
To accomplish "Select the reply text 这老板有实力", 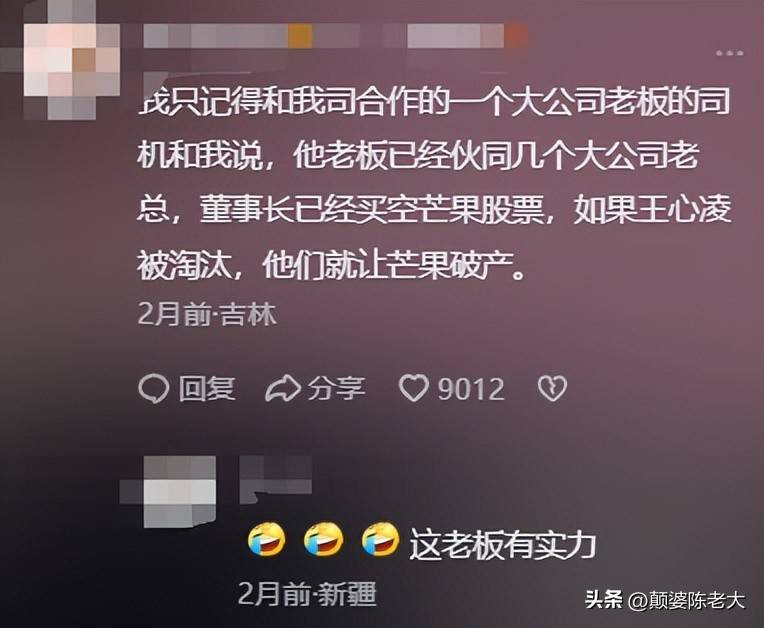I will click(503, 544).
